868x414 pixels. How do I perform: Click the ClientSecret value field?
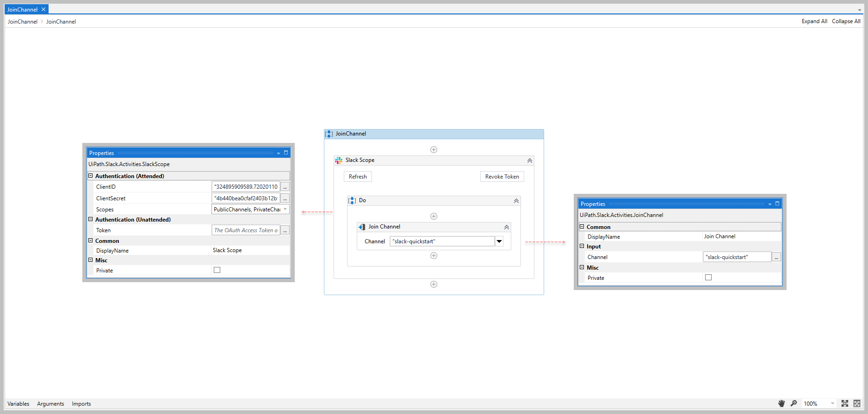pyautogui.click(x=246, y=198)
